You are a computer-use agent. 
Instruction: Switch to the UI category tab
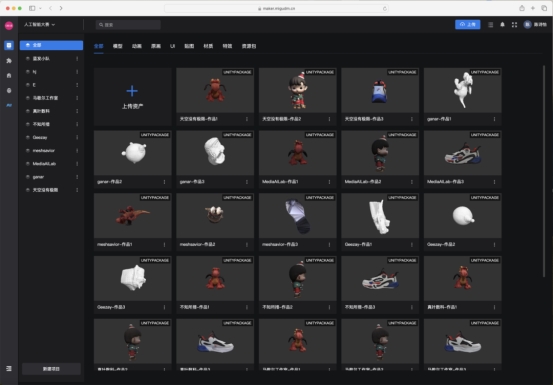(172, 46)
